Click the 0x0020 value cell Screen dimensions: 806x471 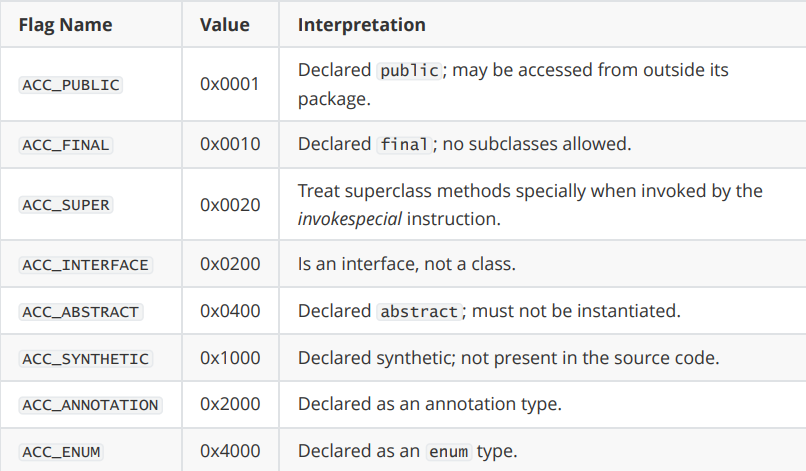(x=230, y=205)
